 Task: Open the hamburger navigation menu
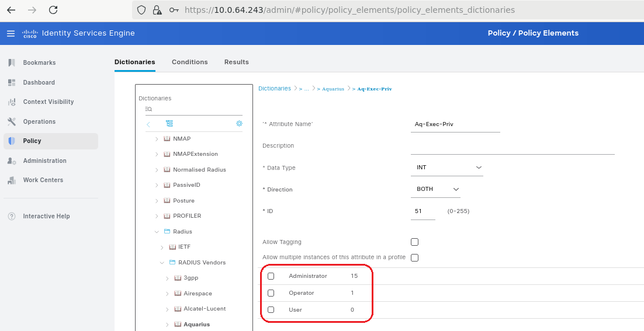tap(11, 33)
